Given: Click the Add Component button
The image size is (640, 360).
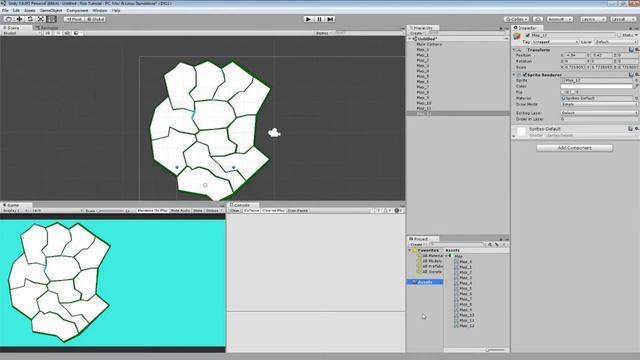Looking at the screenshot, I should click(574, 148).
